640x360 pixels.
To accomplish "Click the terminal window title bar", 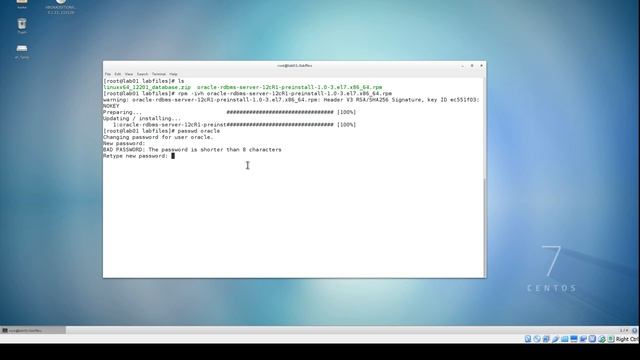I will click(294, 66).
